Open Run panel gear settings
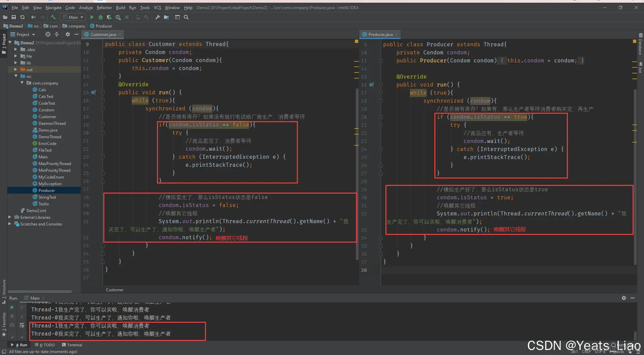This screenshot has width=644, height=355. click(x=624, y=298)
